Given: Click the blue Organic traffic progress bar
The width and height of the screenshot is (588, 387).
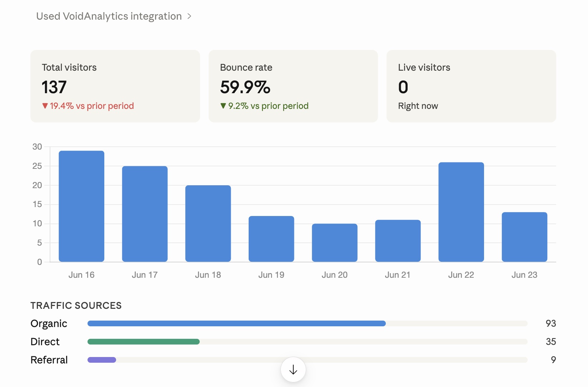Looking at the screenshot, I should click(236, 323).
